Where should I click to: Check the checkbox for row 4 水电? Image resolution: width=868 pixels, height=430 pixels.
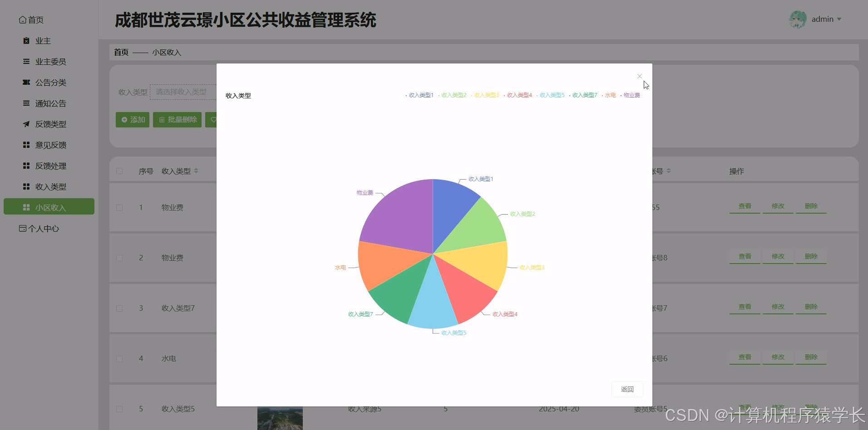point(119,358)
